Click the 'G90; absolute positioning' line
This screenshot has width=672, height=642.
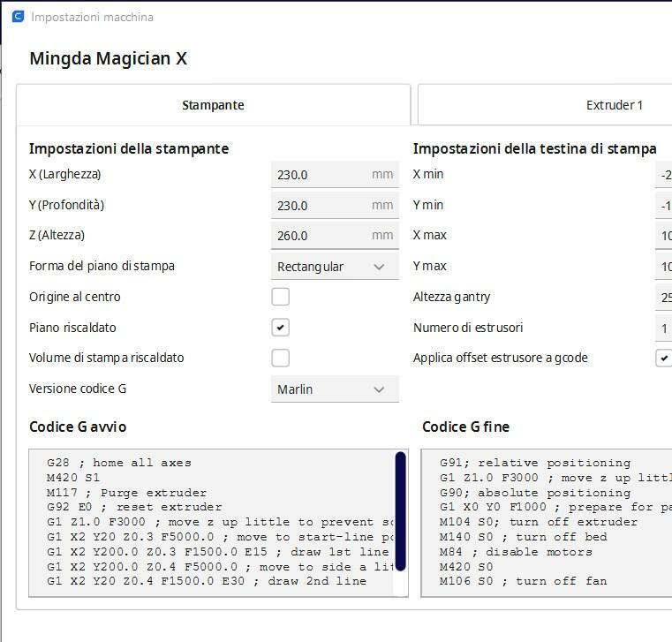pos(535,493)
